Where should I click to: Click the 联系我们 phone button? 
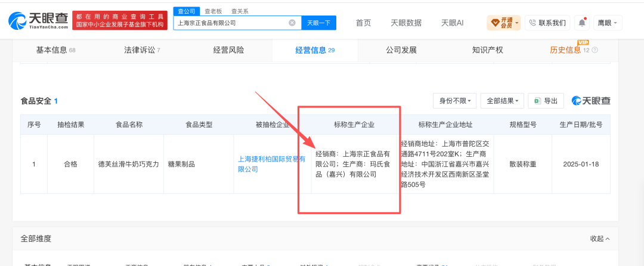[x=547, y=23]
